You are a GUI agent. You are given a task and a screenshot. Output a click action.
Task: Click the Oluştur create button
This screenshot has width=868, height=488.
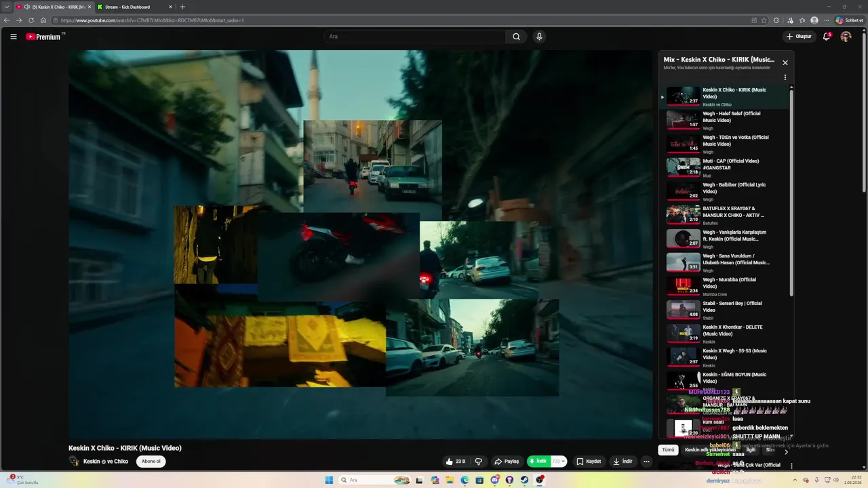(799, 37)
